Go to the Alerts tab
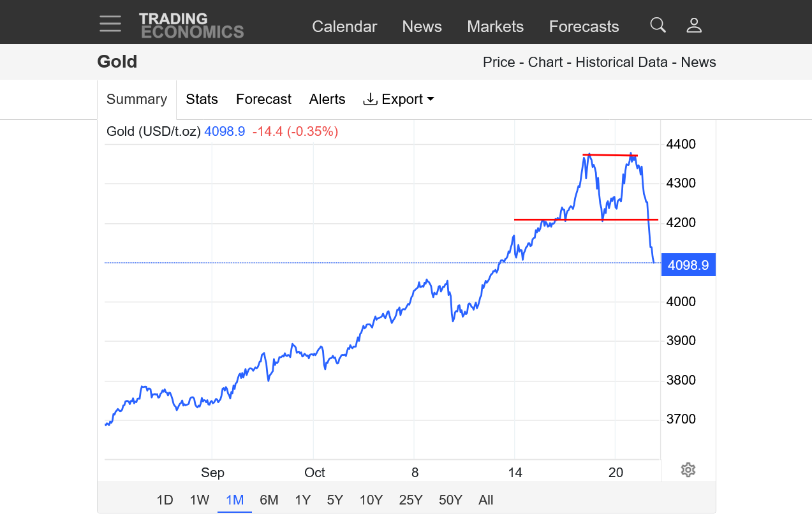 (x=327, y=99)
